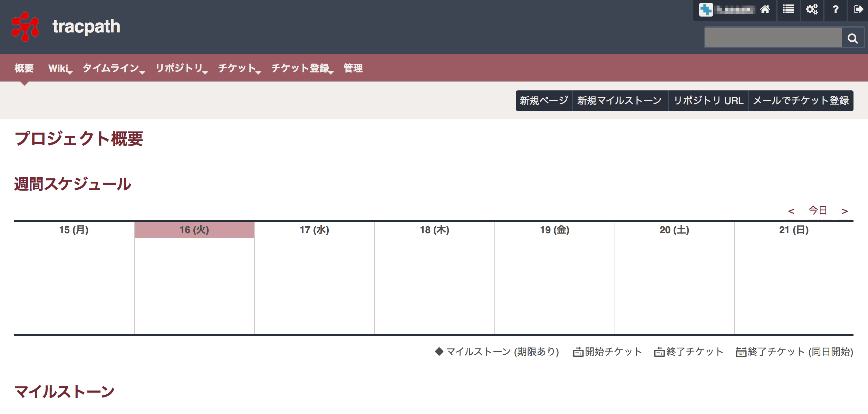This screenshot has height=414, width=868.
Task: Open the admin settings gear icon
Action: tap(812, 9)
